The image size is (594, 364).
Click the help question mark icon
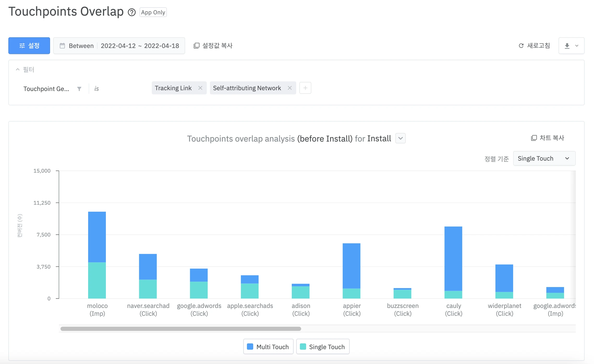point(132,12)
